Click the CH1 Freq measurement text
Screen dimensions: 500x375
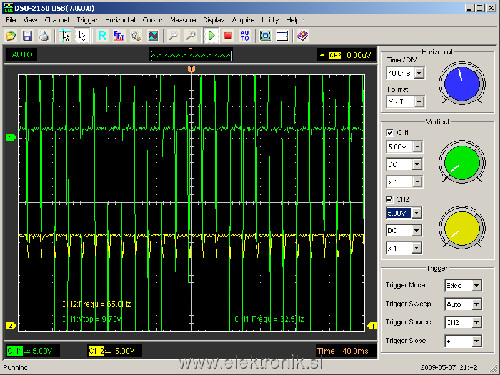tap(269, 319)
